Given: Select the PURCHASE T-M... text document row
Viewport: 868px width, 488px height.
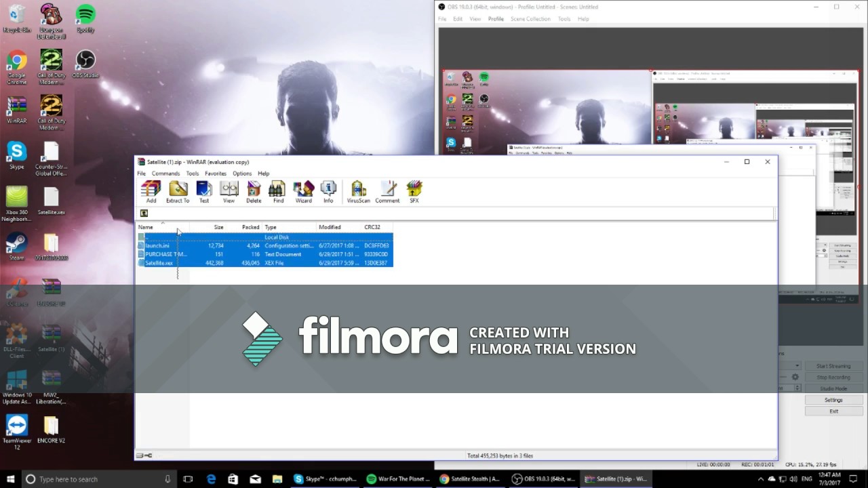Looking at the screenshot, I should (265, 254).
